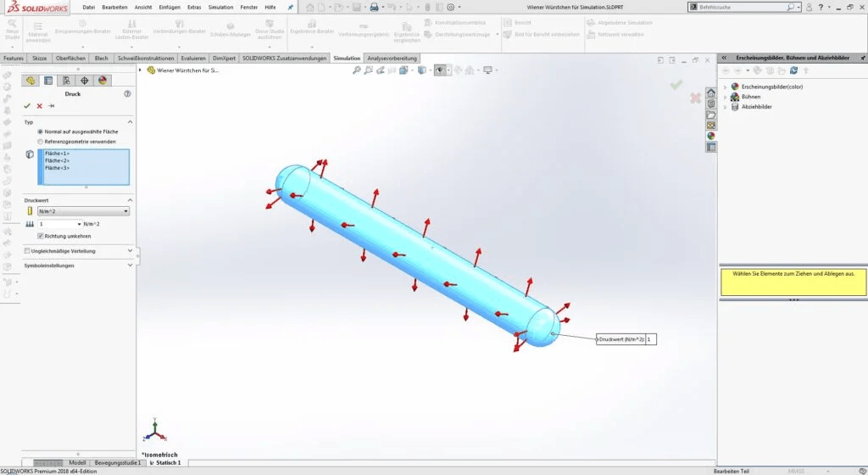Cancel the Druck dialog via red X

point(39,106)
